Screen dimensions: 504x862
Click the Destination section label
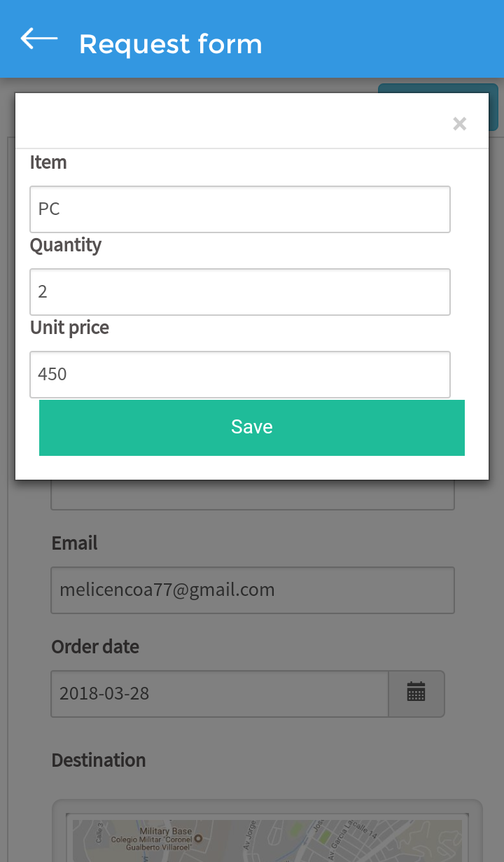click(x=99, y=760)
